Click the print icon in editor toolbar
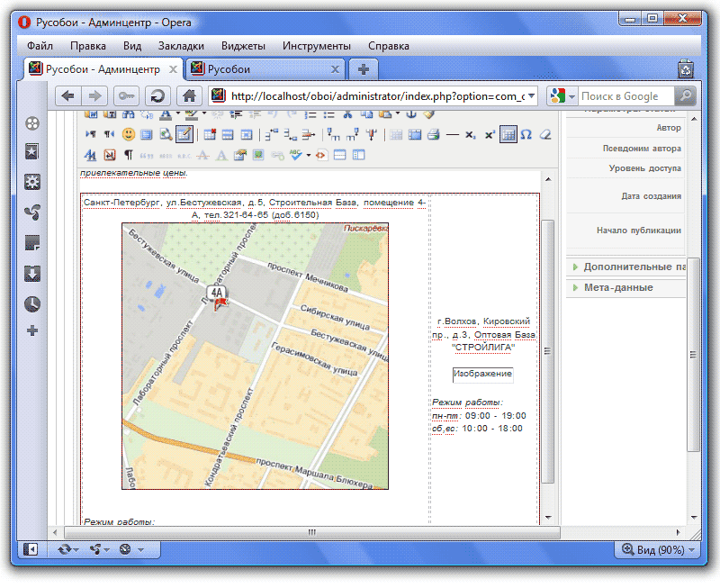Viewport: 720px width, 588px height. point(433,135)
